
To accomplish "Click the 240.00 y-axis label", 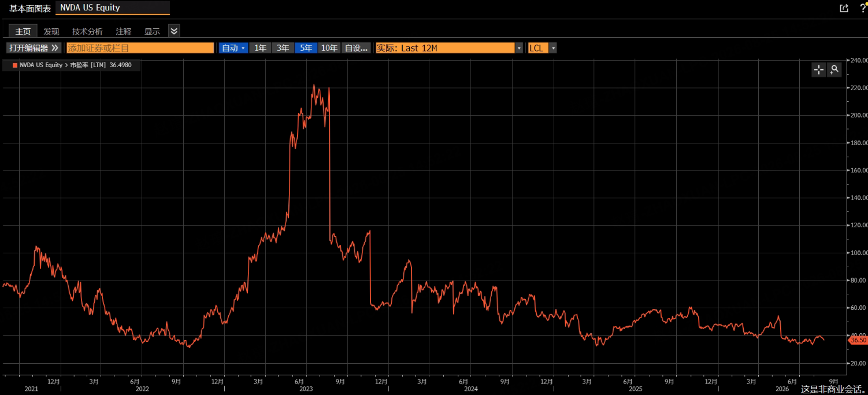I will 859,60.
